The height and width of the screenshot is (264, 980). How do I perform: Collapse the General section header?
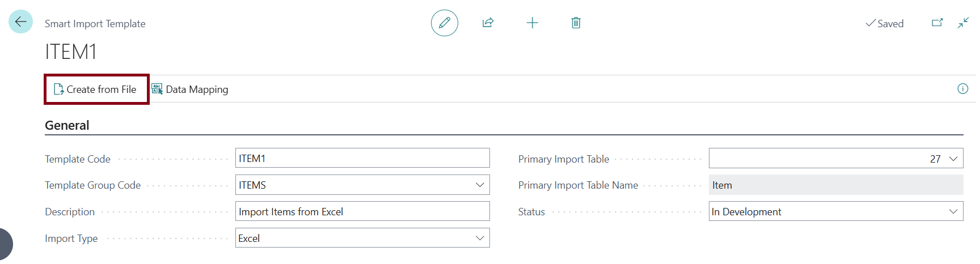[x=67, y=125]
